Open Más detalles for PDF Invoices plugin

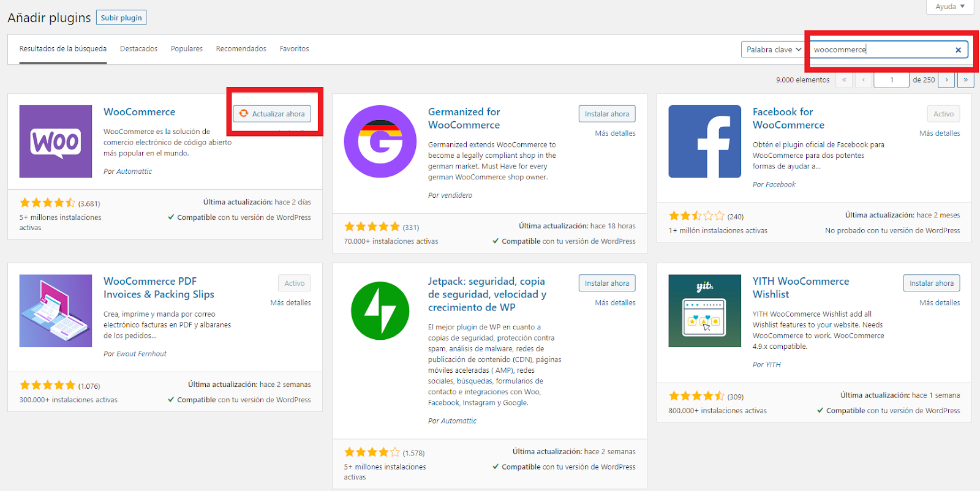coord(291,303)
